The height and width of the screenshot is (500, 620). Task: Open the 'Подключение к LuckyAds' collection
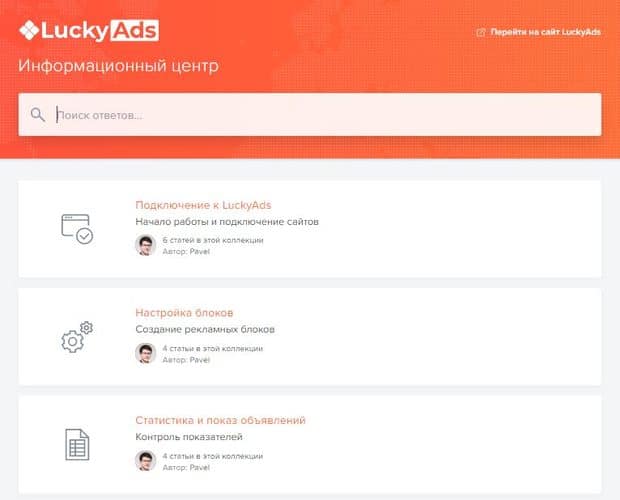[x=203, y=205]
